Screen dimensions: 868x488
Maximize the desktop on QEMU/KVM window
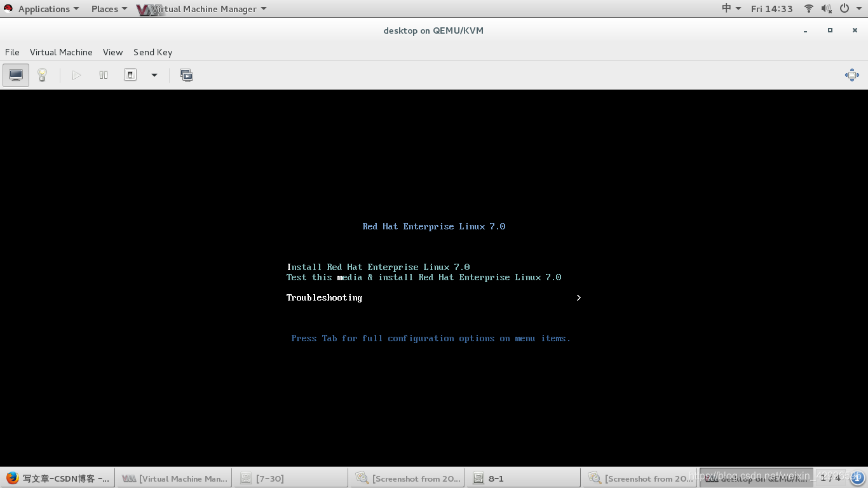(x=830, y=30)
